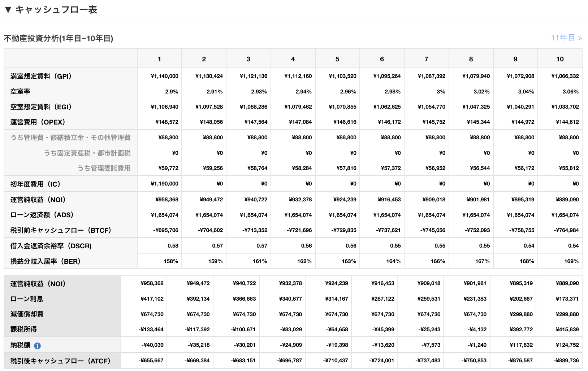Collapse the キャッシュフロー表 section triangle
Screen dimensions: 588x371
(x=8, y=10)
